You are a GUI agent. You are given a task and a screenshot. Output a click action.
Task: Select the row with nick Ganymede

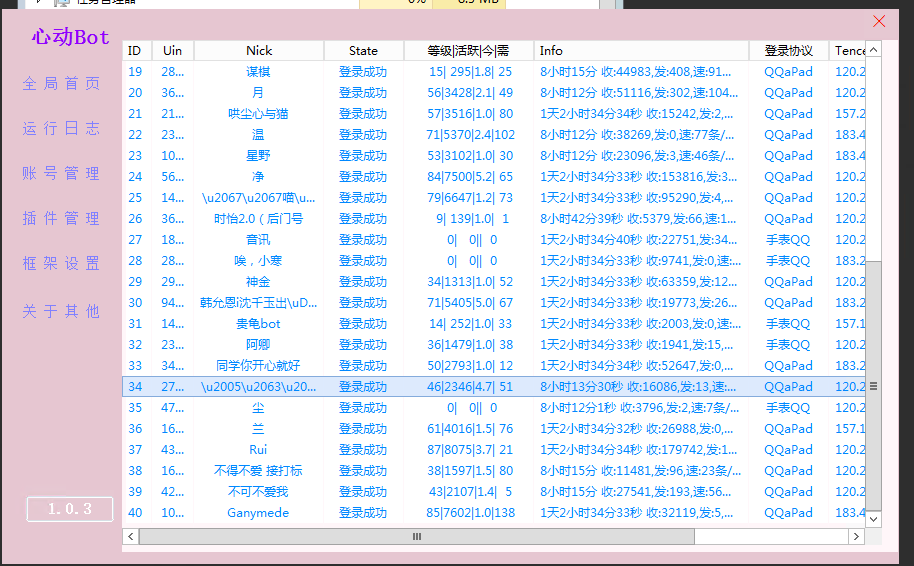point(258,513)
